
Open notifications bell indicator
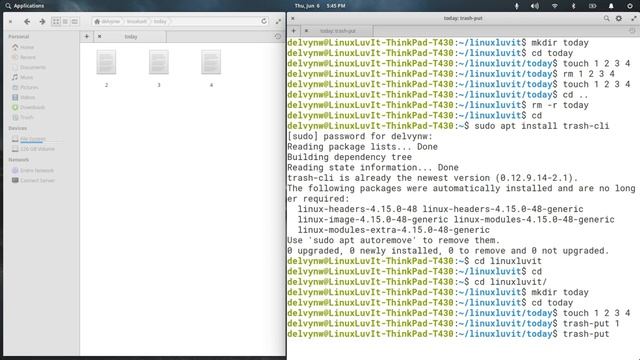point(611,6)
